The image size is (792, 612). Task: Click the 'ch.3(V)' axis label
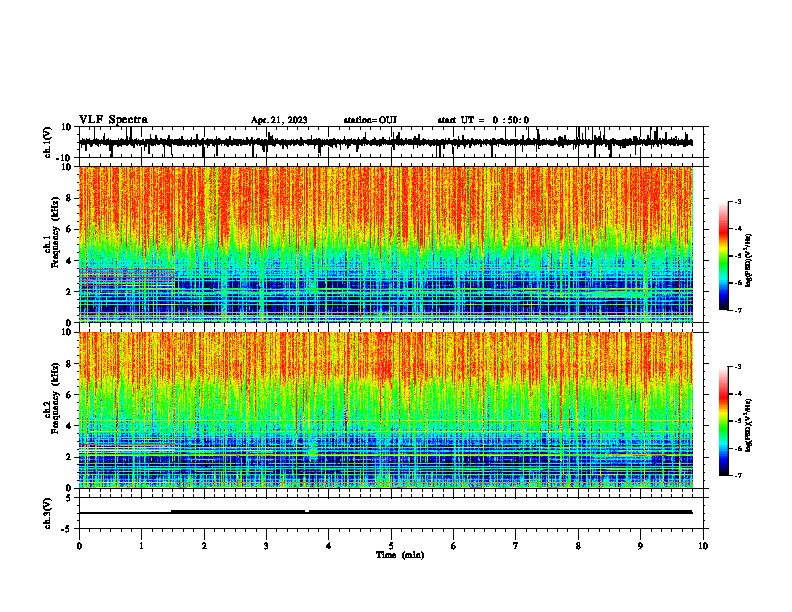(x=48, y=513)
